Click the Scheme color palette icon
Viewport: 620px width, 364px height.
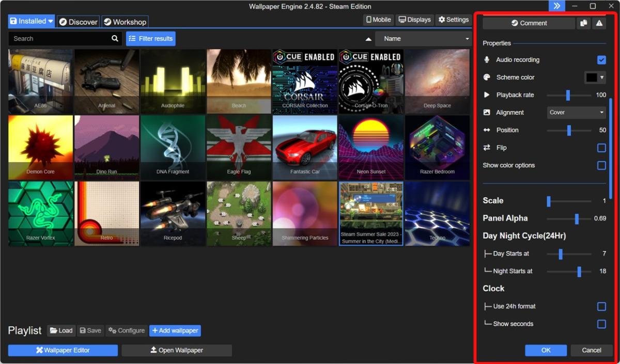(x=486, y=77)
